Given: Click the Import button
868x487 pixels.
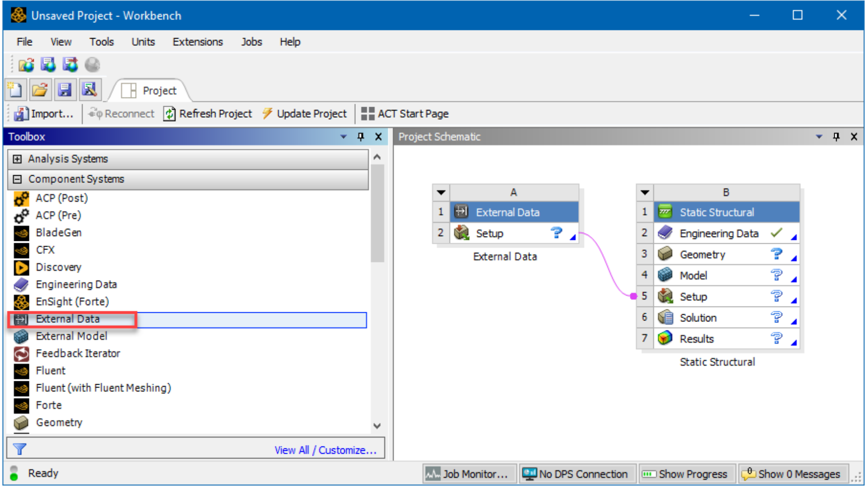Looking at the screenshot, I should point(44,114).
